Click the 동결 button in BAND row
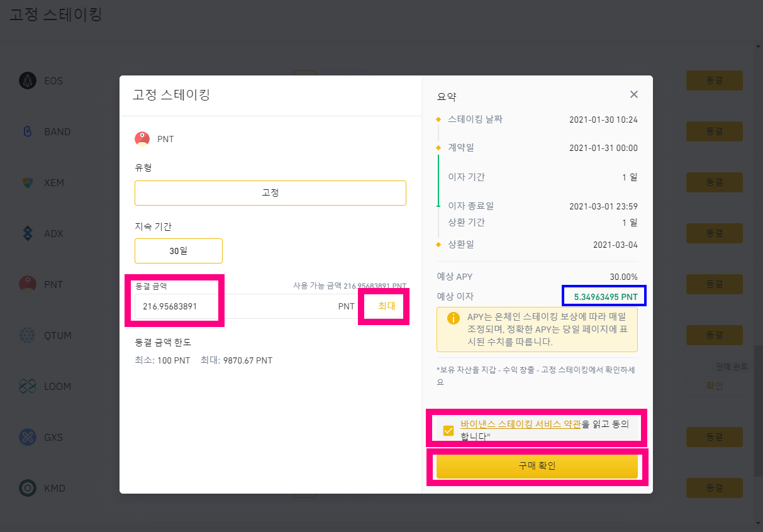Viewport: 763px width, 532px height. pos(715,131)
